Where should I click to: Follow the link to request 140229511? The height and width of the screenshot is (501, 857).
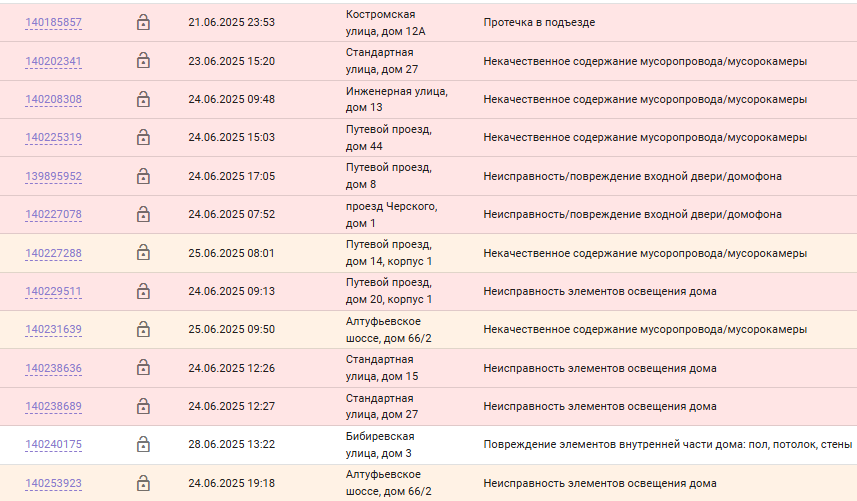click(x=54, y=291)
